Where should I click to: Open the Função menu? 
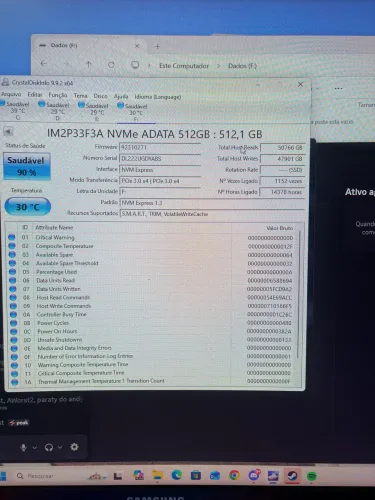[58, 95]
